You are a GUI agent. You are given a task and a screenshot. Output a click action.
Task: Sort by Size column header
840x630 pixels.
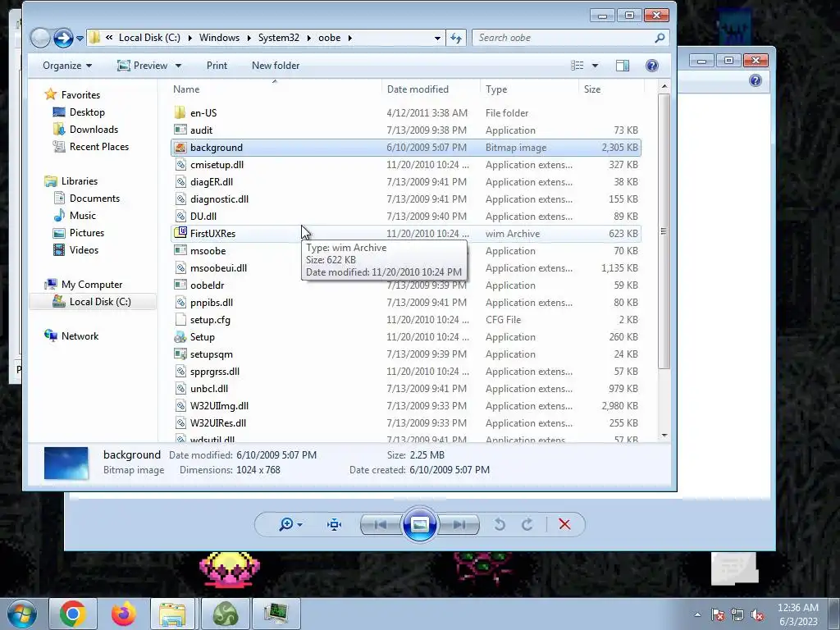tap(610, 89)
